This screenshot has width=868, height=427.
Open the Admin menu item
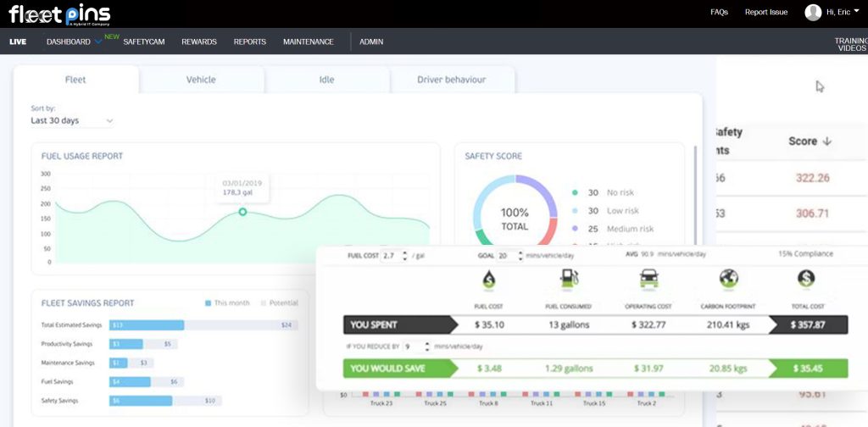point(371,42)
